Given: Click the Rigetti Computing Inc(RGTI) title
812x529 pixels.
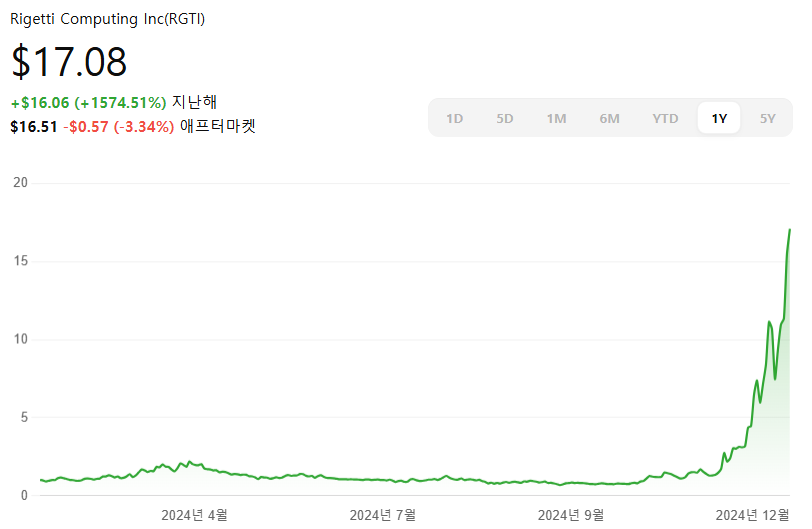Looking at the screenshot, I should (x=108, y=19).
